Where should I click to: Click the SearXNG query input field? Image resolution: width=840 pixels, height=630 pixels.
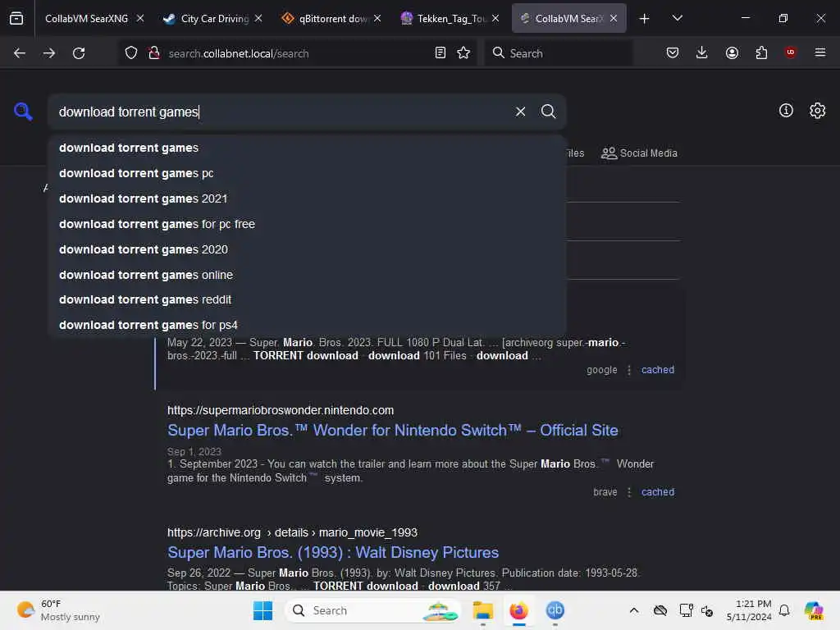coord(283,112)
